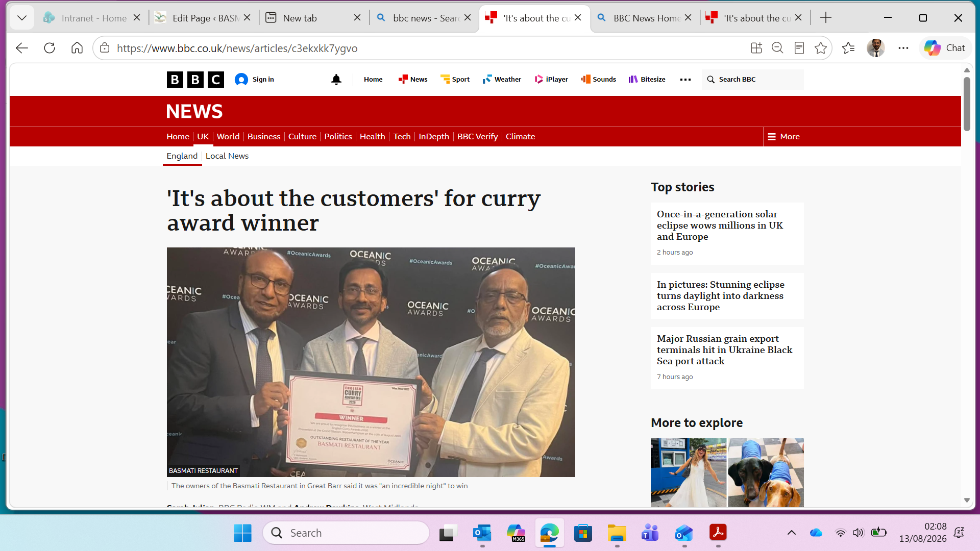Switch to the Edit Page BASM tab
The width and height of the screenshot is (980, 551).
pyautogui.click(x=203, y=18)
